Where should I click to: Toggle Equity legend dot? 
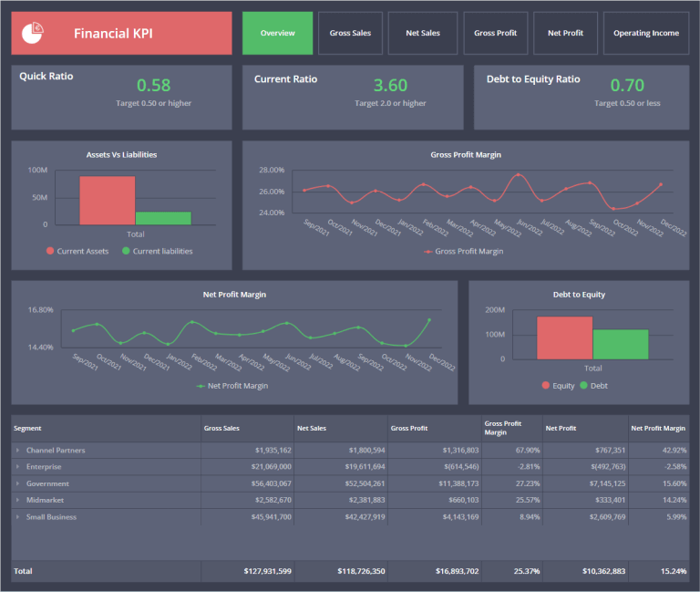[x=546, y=386]
